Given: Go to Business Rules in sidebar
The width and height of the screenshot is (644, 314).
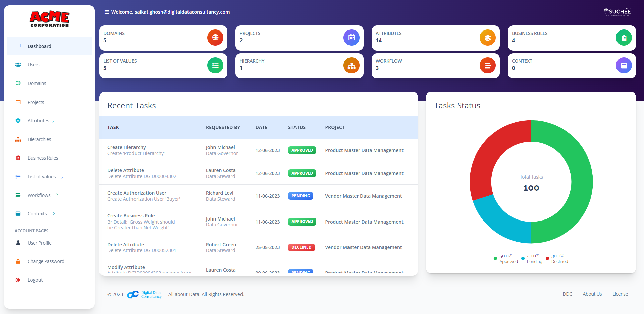Looking at the screenshot, I should point(43,158).
